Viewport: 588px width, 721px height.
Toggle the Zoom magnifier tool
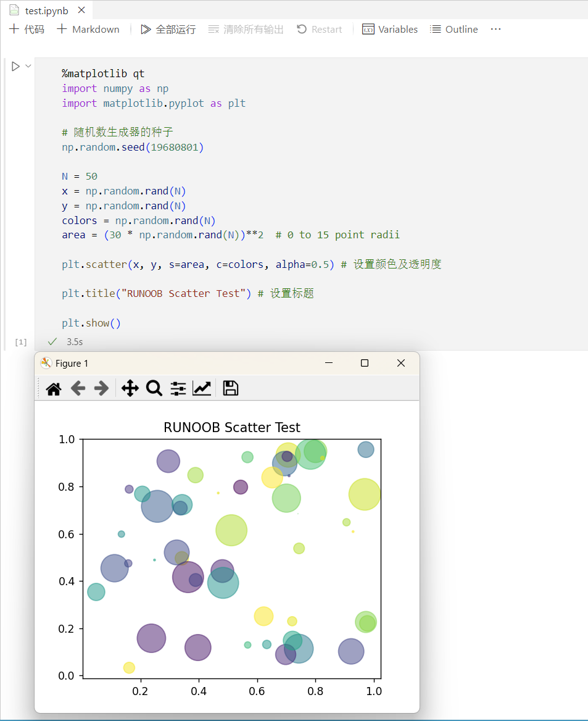[x=154, y=388]
